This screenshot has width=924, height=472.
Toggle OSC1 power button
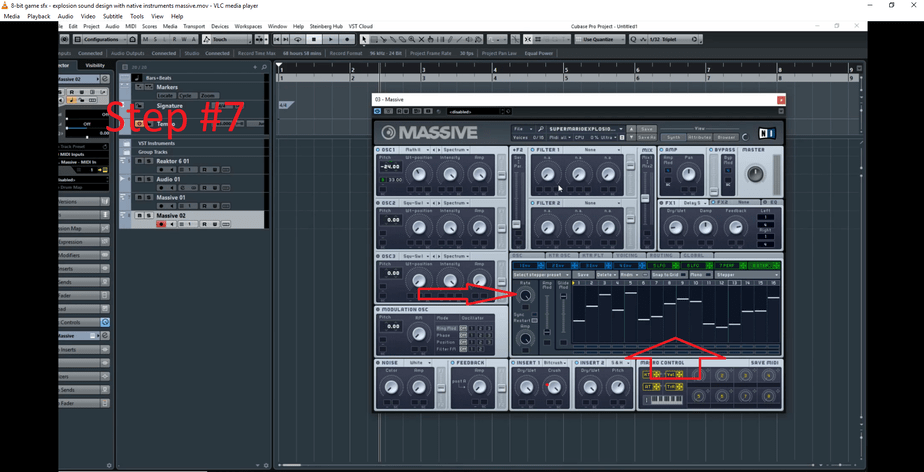coord(378,150)
